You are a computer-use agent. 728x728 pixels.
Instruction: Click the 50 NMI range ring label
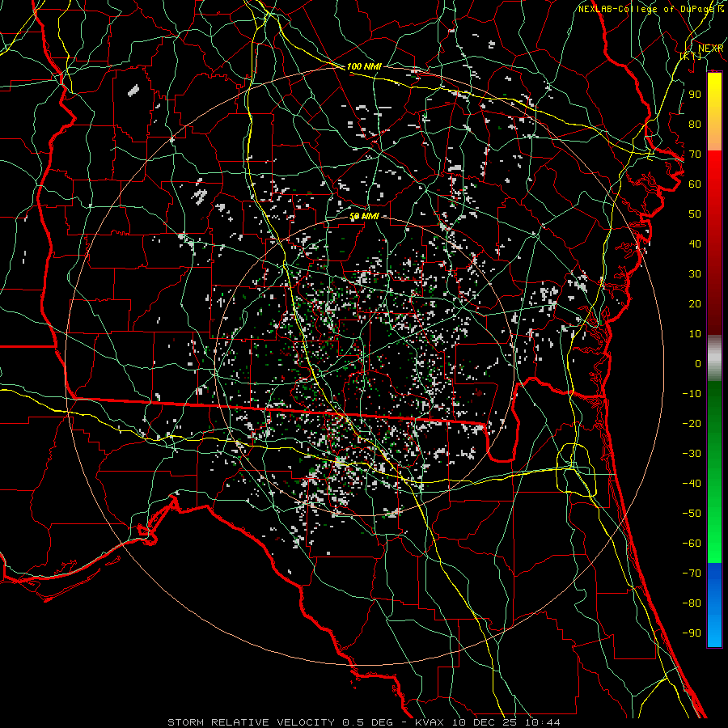click(x=364, y=216)
